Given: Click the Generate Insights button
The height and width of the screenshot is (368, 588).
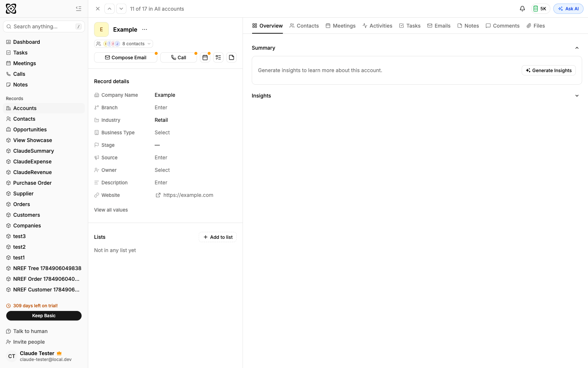Looking at the screenshot, I should pos(549,70).
